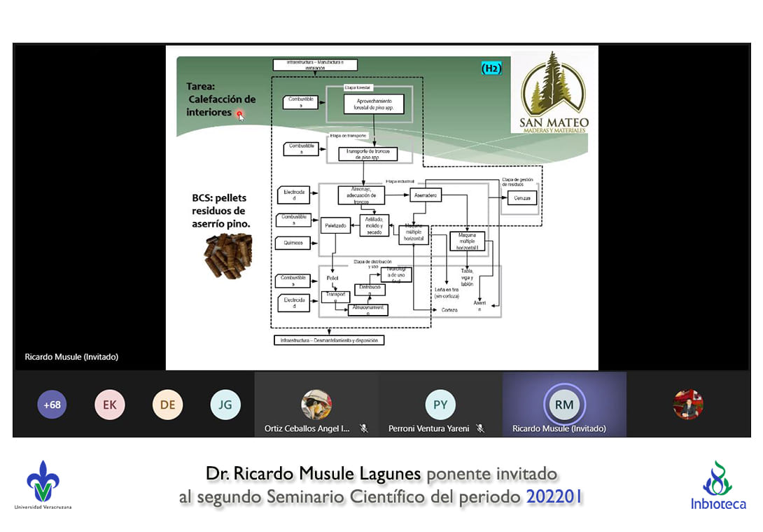Viewport: 763px width, 532px height.
Task: Click the Ricardo Musule (Invitado) presenter name label
Action: coord(71,357)
